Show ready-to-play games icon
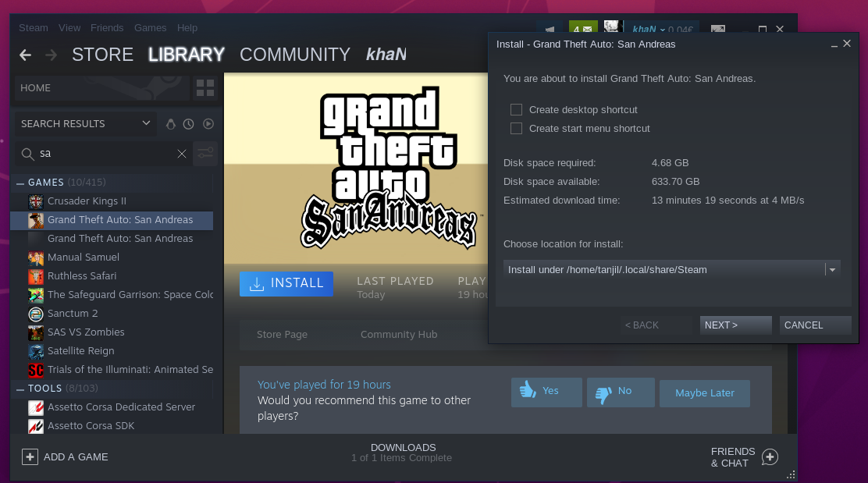Viewport: 868px width, 483px height. (x=208, y=124)
